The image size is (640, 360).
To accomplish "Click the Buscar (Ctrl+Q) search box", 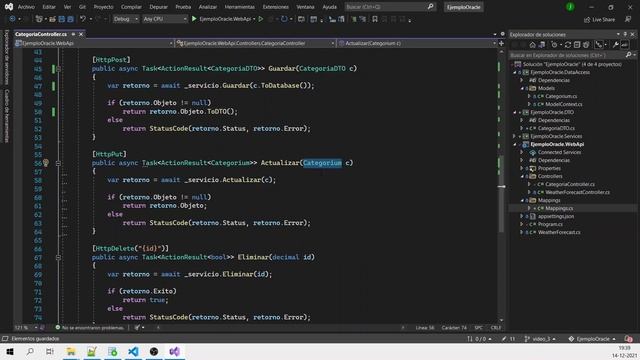I will coord(390,7).
